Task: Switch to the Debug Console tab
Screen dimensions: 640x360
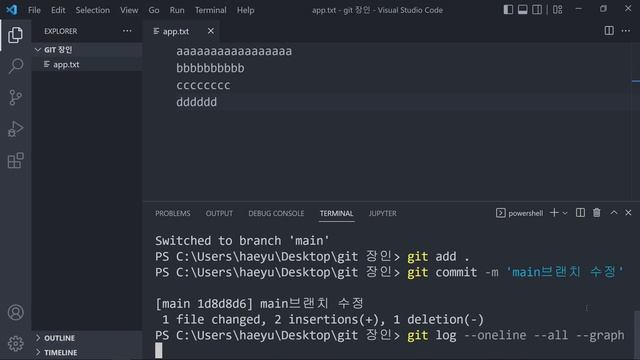Action: click(276, 213)
